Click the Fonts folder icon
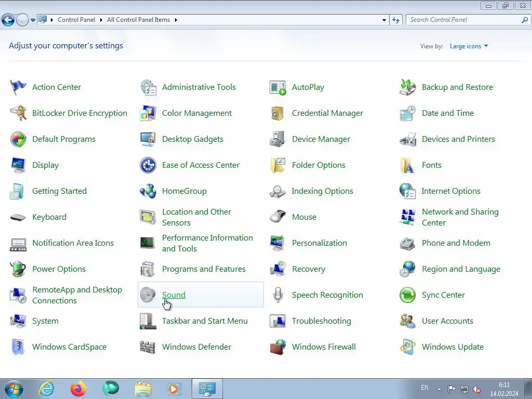532x399 pixels. click(407, 165)
